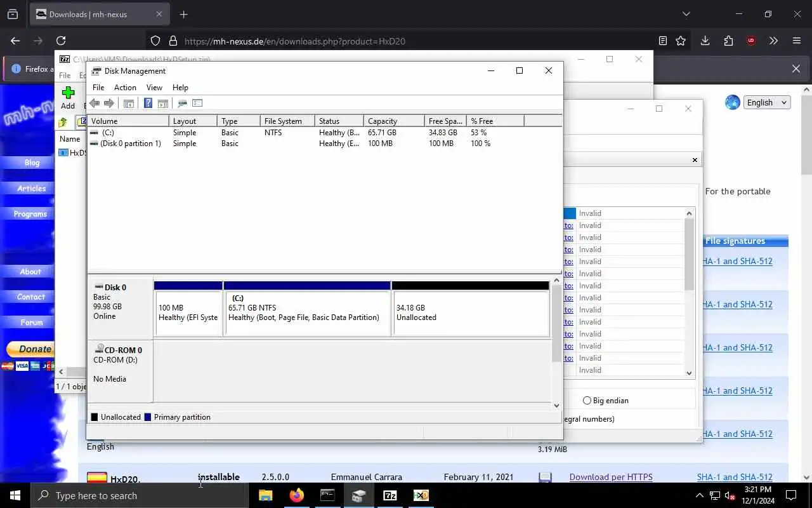Click the HxD taskbar icon
The height and width of the screenshot is (508, 812).
click(x=421, y=495)
